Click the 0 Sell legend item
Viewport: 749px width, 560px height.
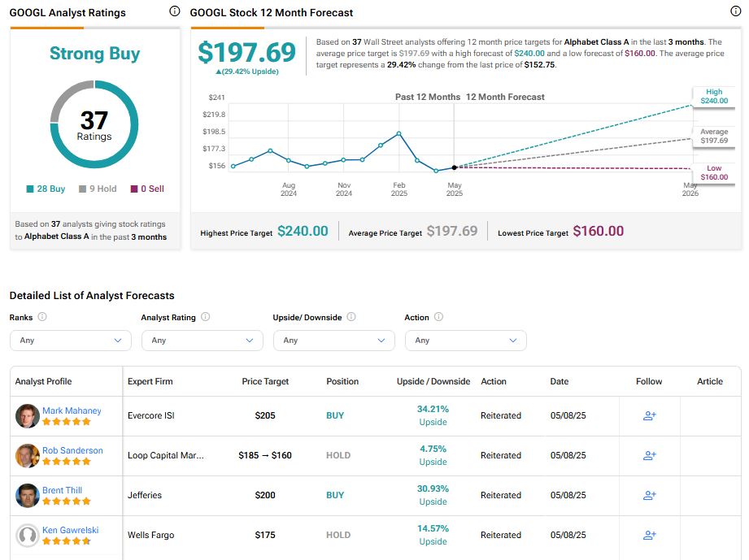coord(147,189)
